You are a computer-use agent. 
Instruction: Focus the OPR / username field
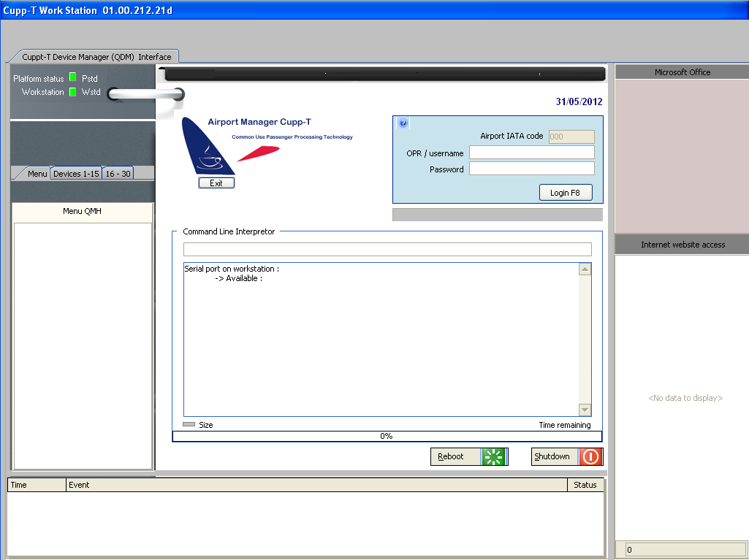coord(531,153)
